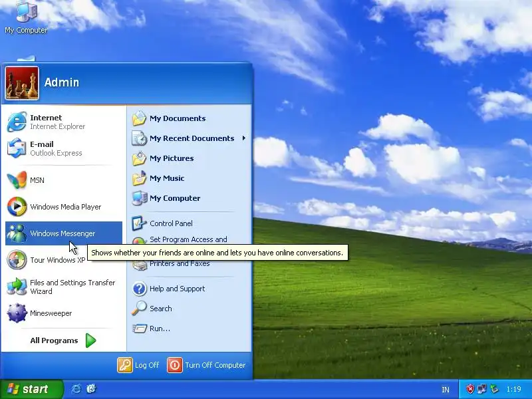
Task: Click the MSN butterfly icon
Action: pos(17,180)
